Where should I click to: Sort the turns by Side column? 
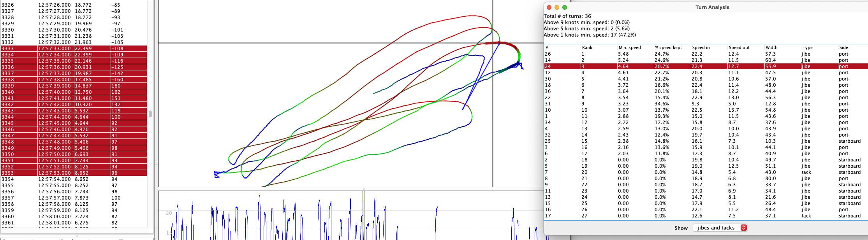coord(843,47)
